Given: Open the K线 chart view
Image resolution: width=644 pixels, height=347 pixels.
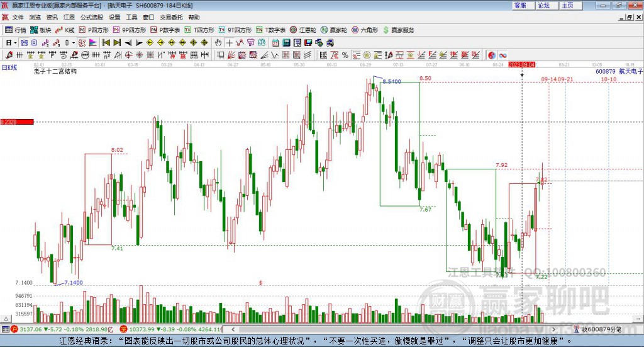Looking at the screenshot, I should coord(65,30).
